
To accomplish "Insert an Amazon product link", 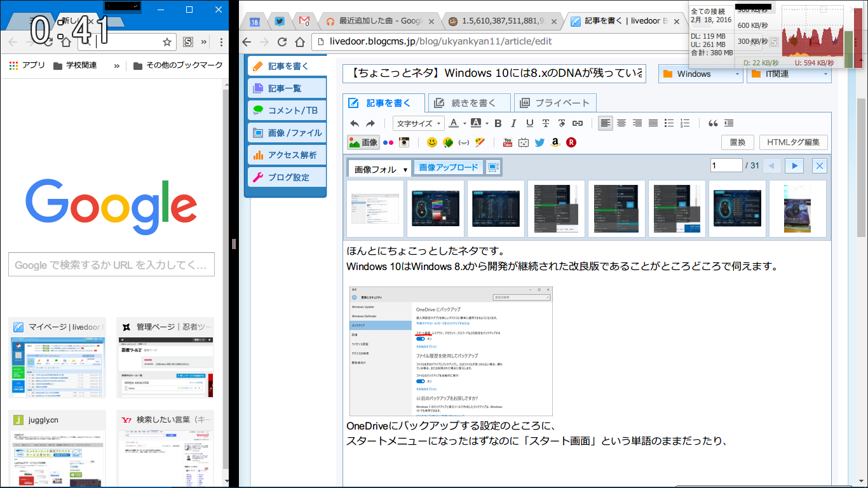I will click(x=555, y=142).
